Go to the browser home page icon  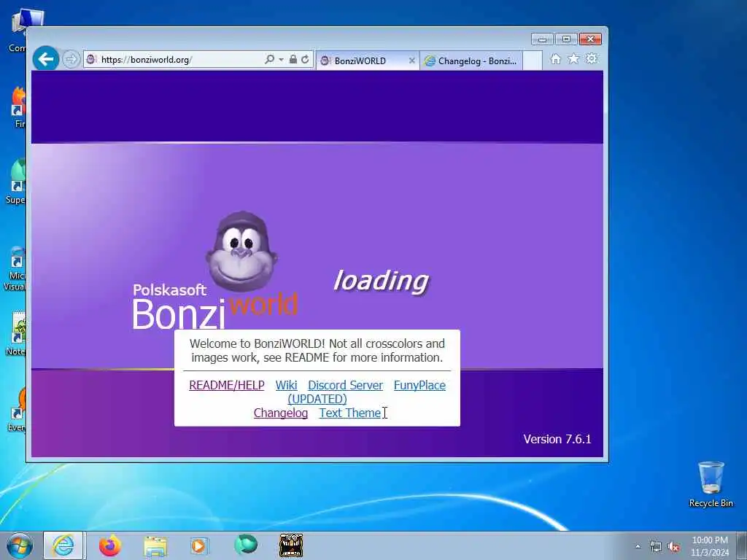point(555,59)
